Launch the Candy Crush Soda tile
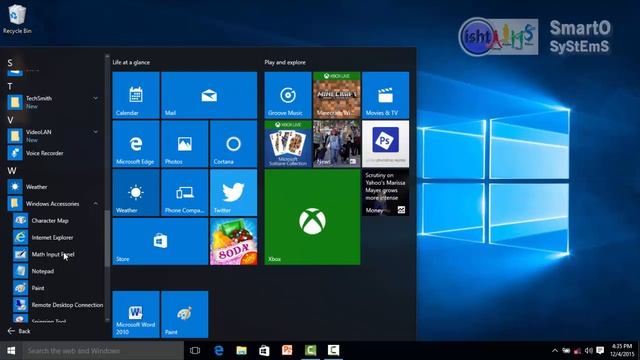This screenshot has width=640, height=360. coord(233,241)
